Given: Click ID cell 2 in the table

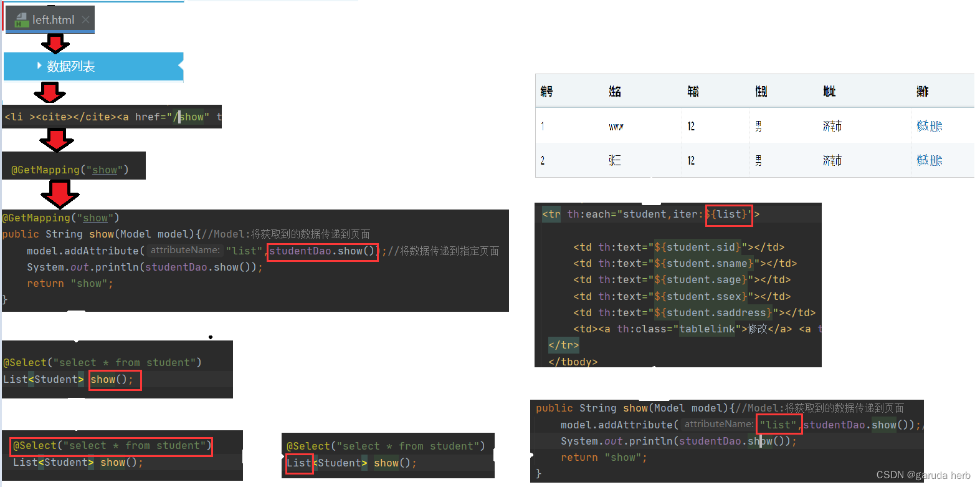Looking at the screenshot, I should click(x=543, y=160).
